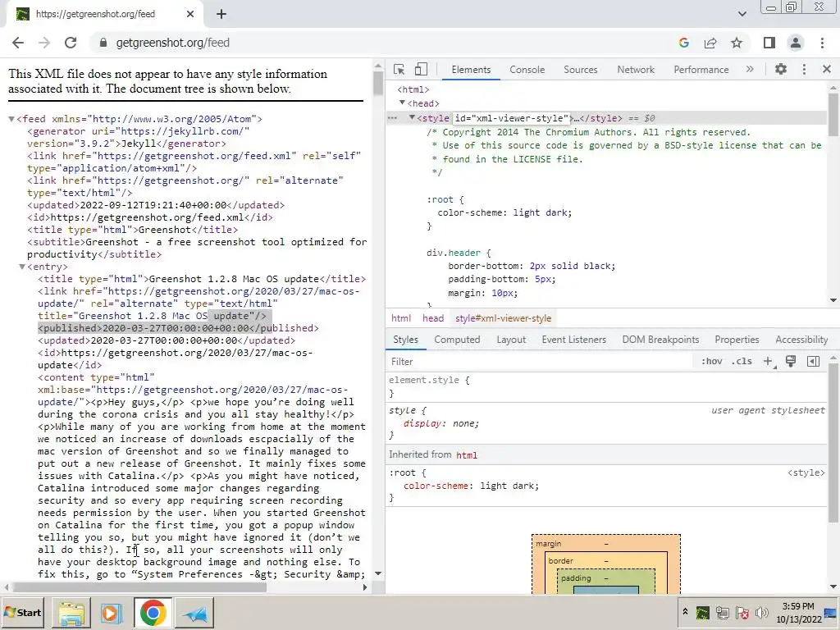Collapse the head node in DOM tree
This screenshot has width=840, height=630.
tap(402, 103)
